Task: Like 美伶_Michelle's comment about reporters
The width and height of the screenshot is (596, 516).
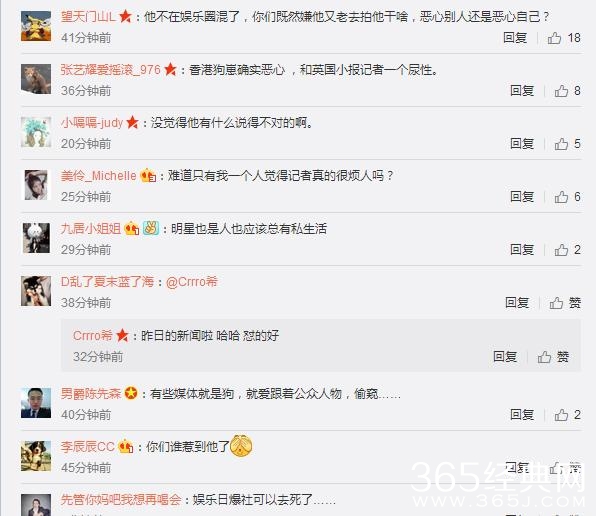Action: point(567,197)
